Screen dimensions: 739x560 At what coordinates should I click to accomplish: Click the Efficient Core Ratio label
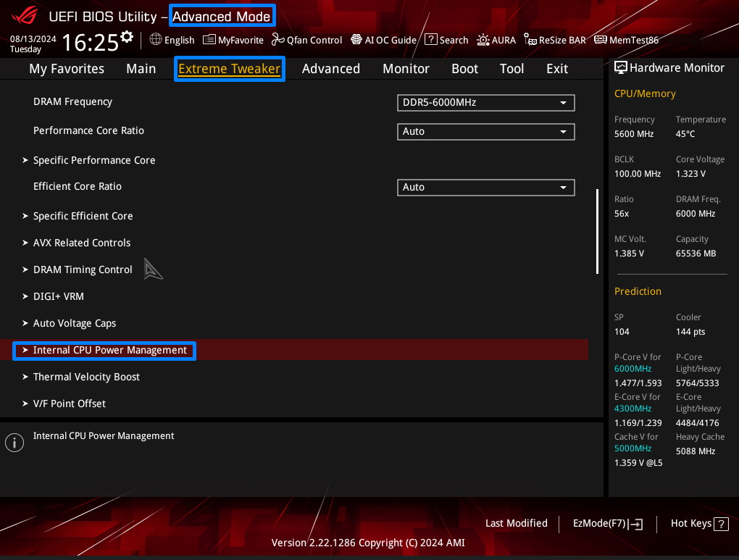coord(78,186)
